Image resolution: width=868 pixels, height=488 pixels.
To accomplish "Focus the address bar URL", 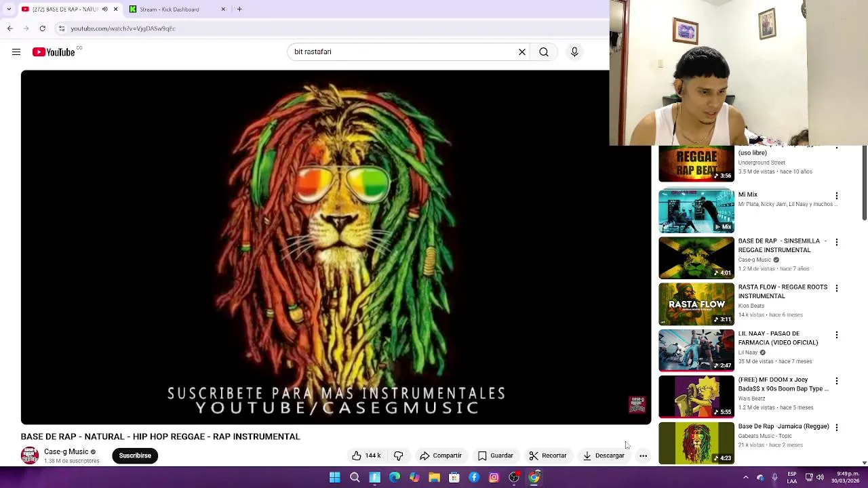I will [x=123, y=28].
